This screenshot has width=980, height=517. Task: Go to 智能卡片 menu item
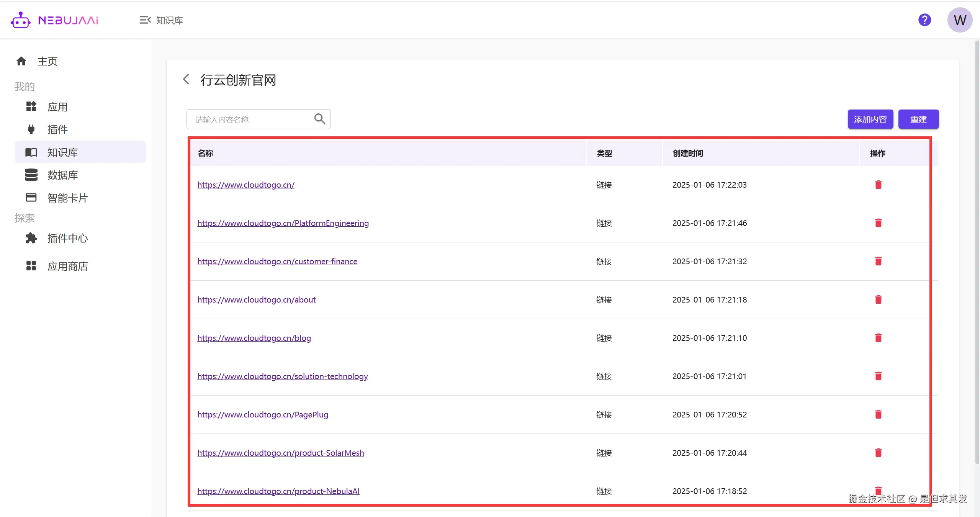[67, 198]
